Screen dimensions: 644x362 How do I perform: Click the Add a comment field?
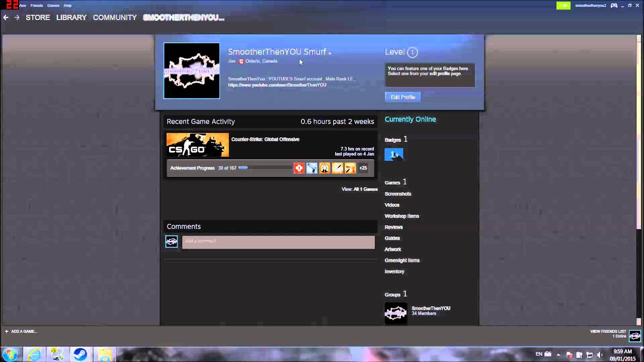pos(278,242)
